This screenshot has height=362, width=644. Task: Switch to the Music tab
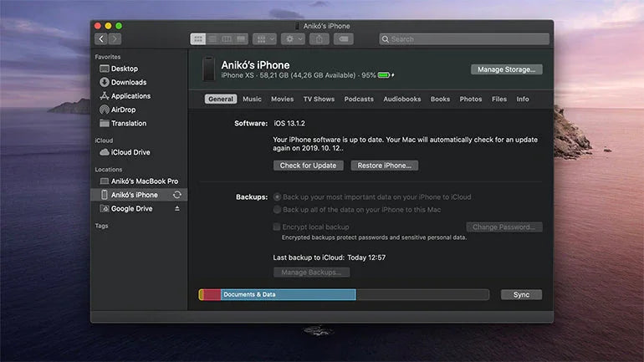click(x=252, y=99)
